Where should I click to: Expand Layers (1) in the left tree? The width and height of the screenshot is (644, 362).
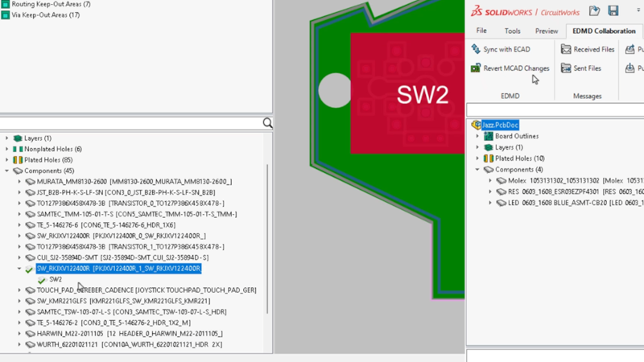click(6, 138)
